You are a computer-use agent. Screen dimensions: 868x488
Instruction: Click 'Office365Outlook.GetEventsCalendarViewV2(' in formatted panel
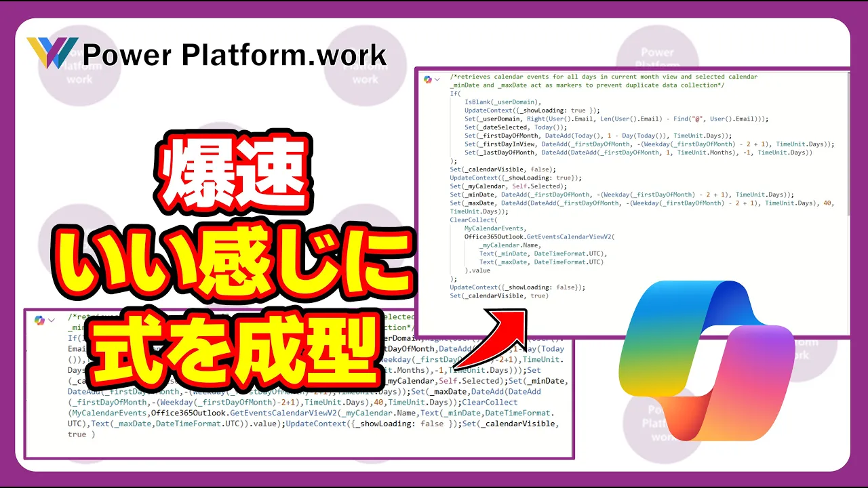point(539,237)
